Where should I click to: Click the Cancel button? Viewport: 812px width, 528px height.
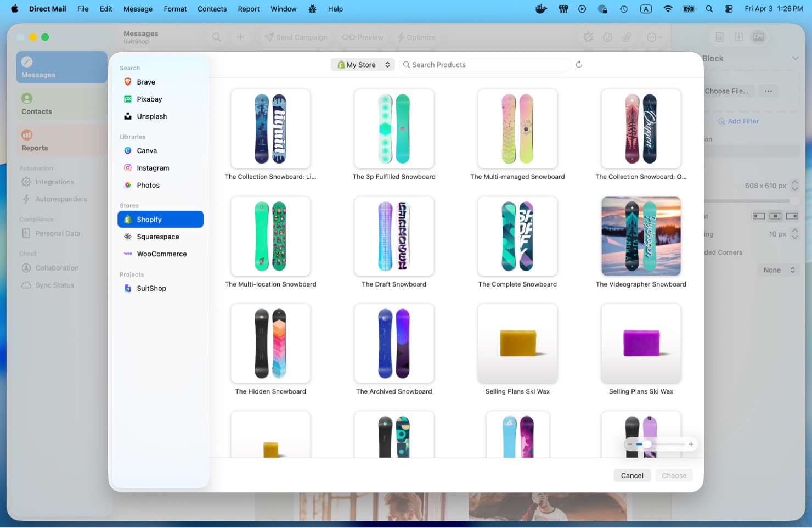(631, 475)
